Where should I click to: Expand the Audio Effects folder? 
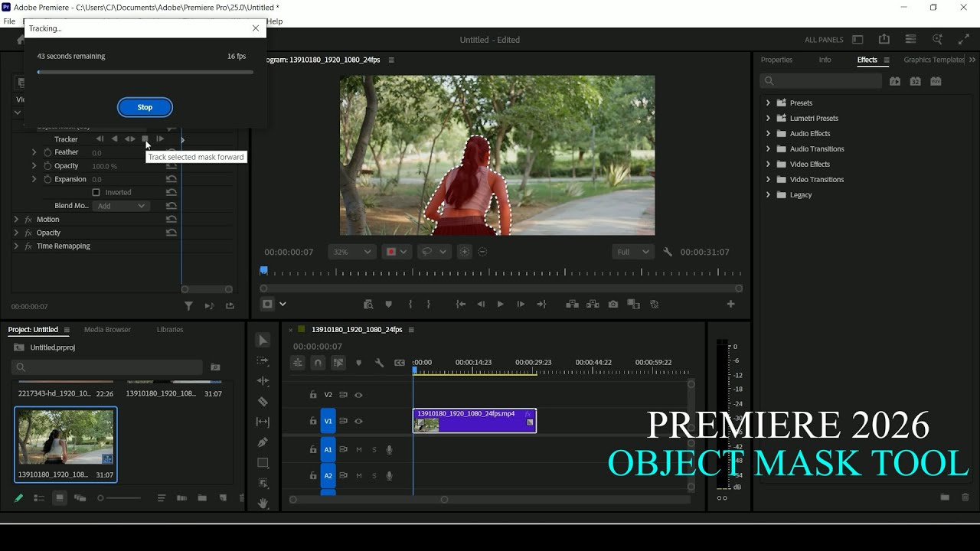click(768, 133)
